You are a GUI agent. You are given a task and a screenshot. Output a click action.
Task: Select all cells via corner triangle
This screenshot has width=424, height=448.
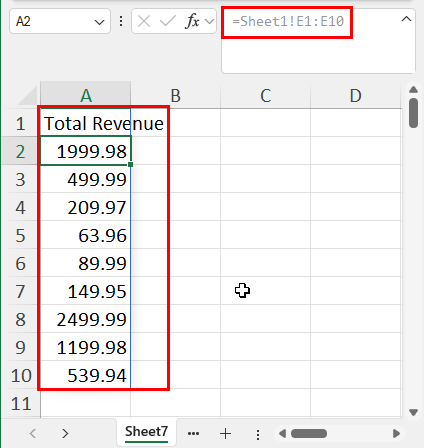(27, 96)
